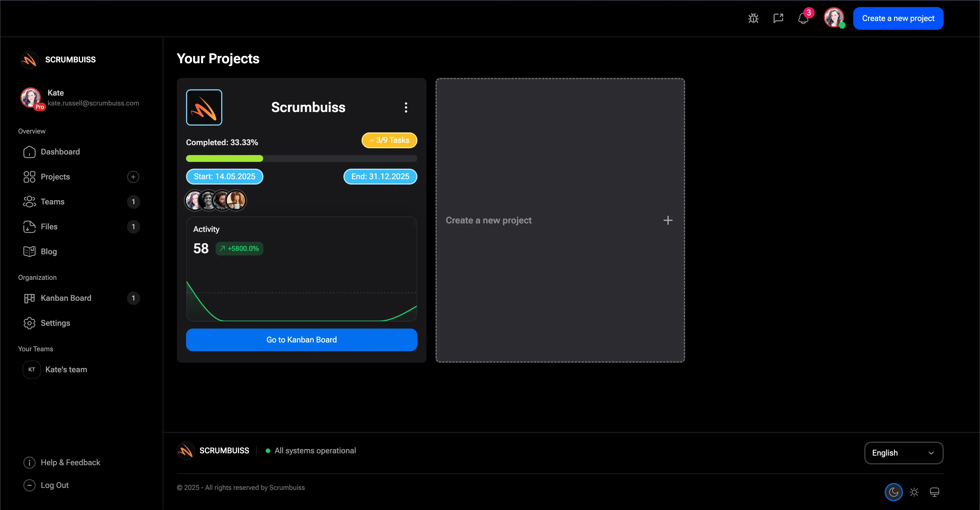
Task: Click the plus icon in the new project card
Action: [x=668, y=220]
